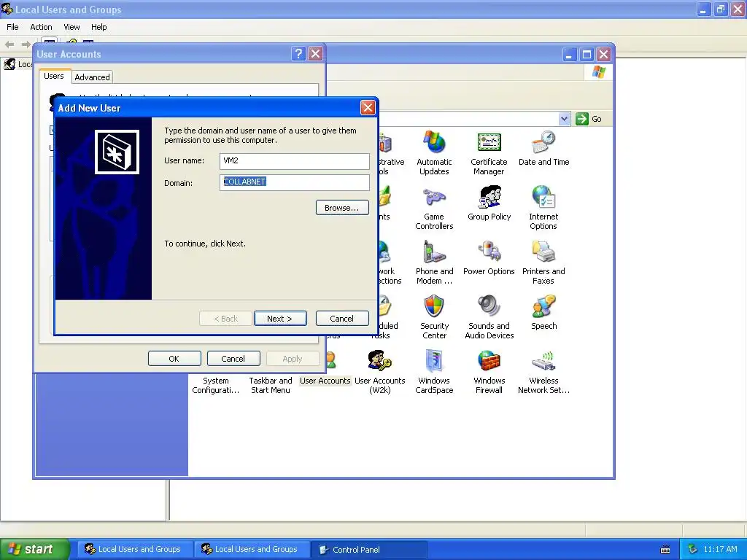This screenshot has height=560, width=747.
Task: Click inside the User name field
Action: [x=295, y=161]
